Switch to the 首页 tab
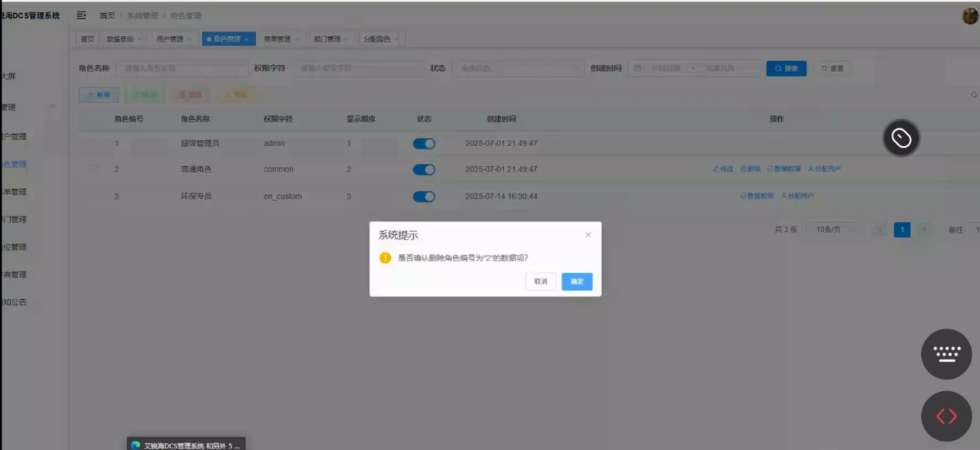The height and width of the screenshot is (450, 980). tap(87, 39)
